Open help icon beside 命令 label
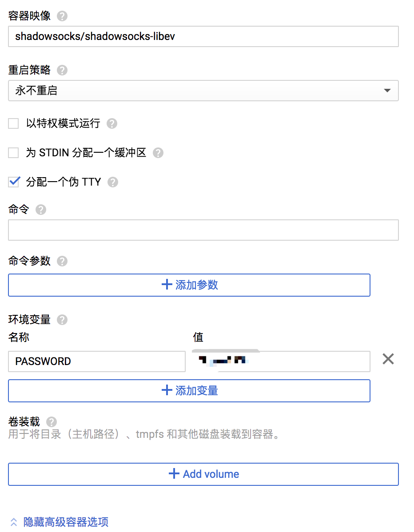The image size is (414, 532). 41,210
